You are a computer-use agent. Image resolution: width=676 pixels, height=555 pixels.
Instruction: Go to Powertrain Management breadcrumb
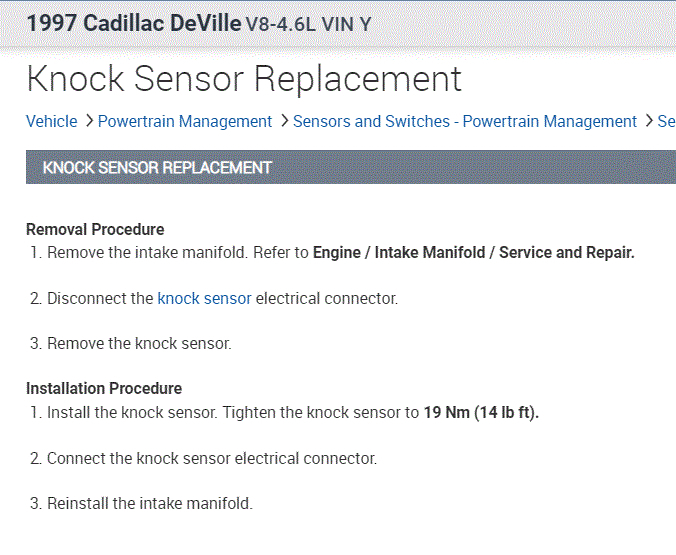185,121
